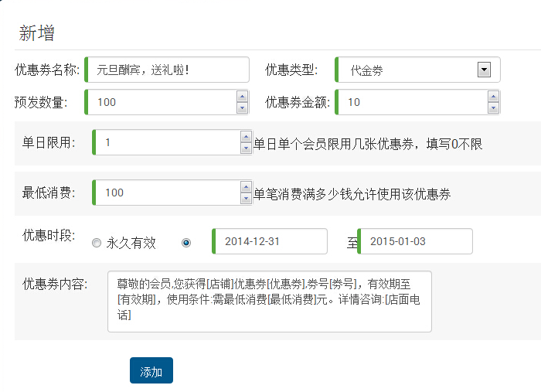Screen dimensions: 541x392
Task: Increase 最低消费 value with up arrow
Action: point(247,186)
